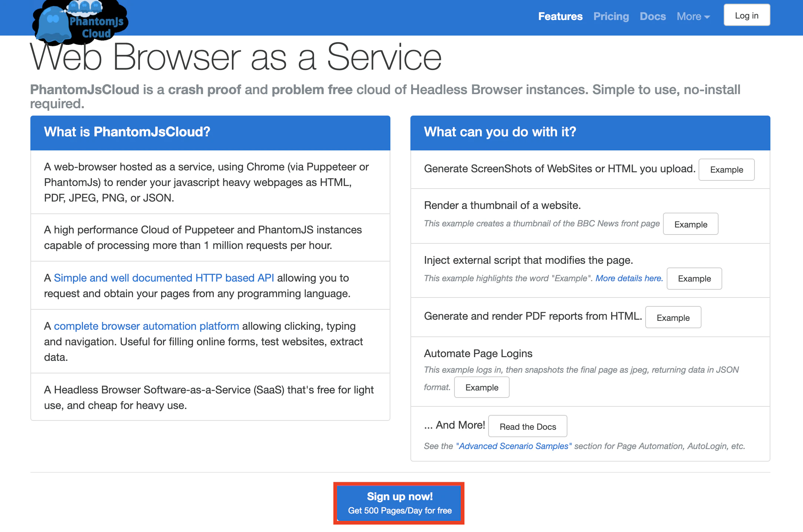Click Example for PDF reports from HTML

pos(673,317)
